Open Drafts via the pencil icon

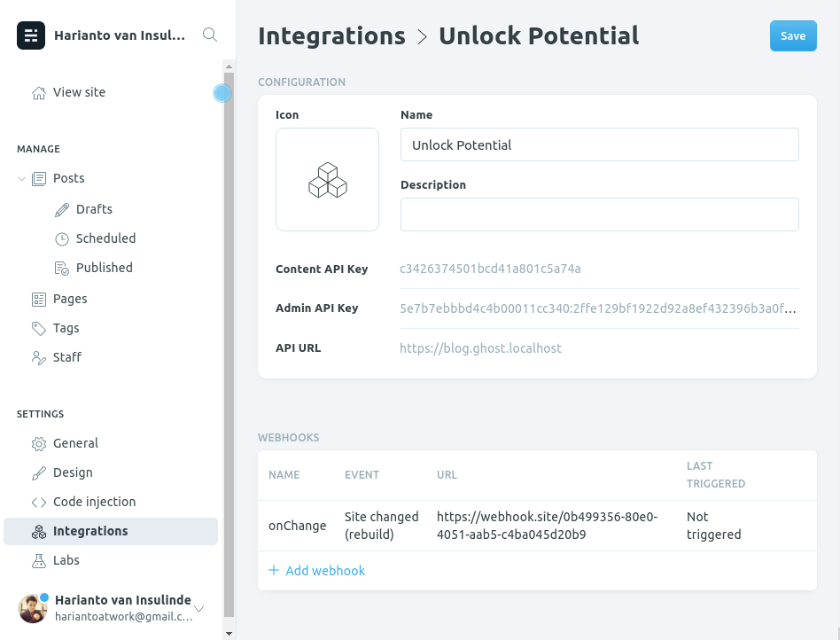tap(62, 209)
